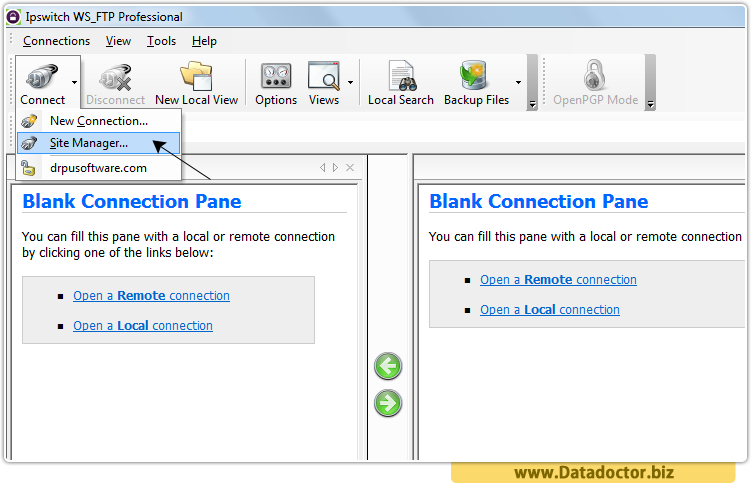The image size is (751, 483).
Task: Click left pane Open a Remote connection
Action: pyautogui.click(x=151, y=296)
